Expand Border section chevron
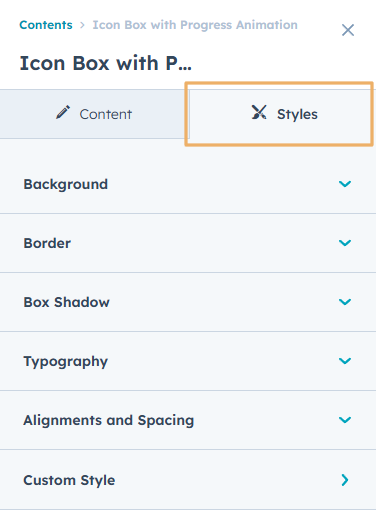 [345, 243]
